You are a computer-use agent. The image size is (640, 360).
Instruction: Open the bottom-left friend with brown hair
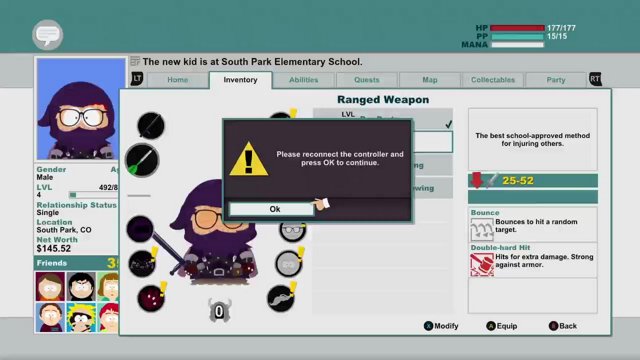pos(50,317)
